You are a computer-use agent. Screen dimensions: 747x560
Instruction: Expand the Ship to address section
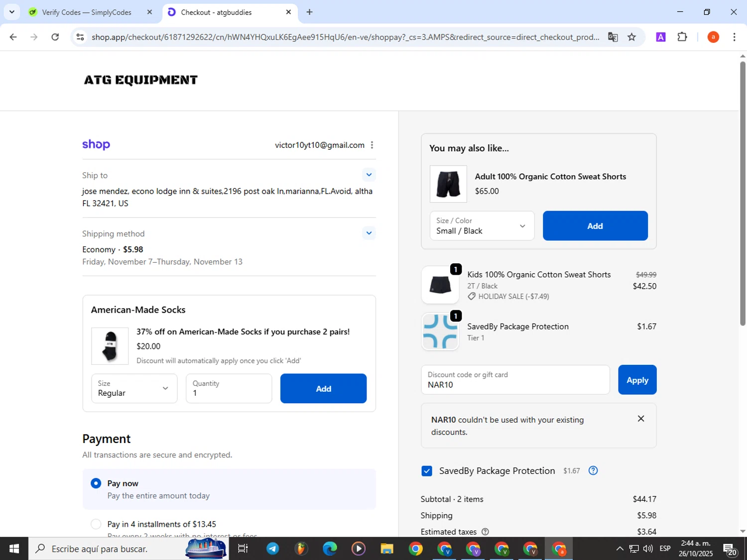(369, 175)
